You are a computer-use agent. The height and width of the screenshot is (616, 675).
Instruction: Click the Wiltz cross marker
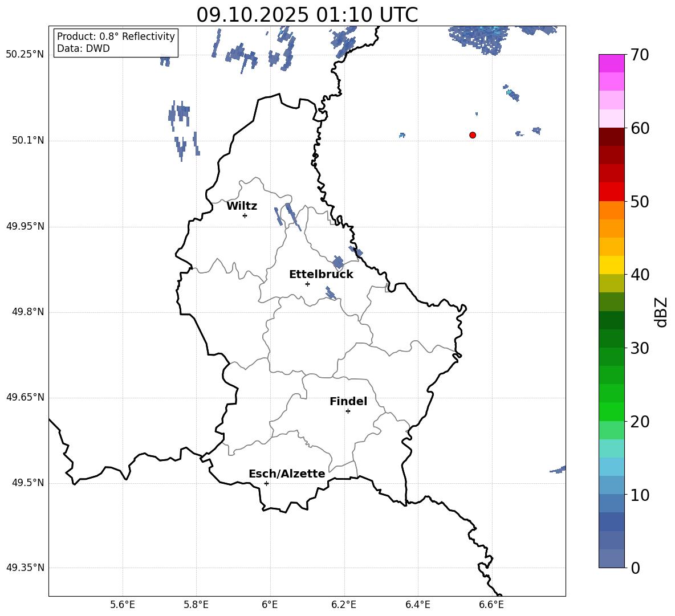[x=245, y=215]
